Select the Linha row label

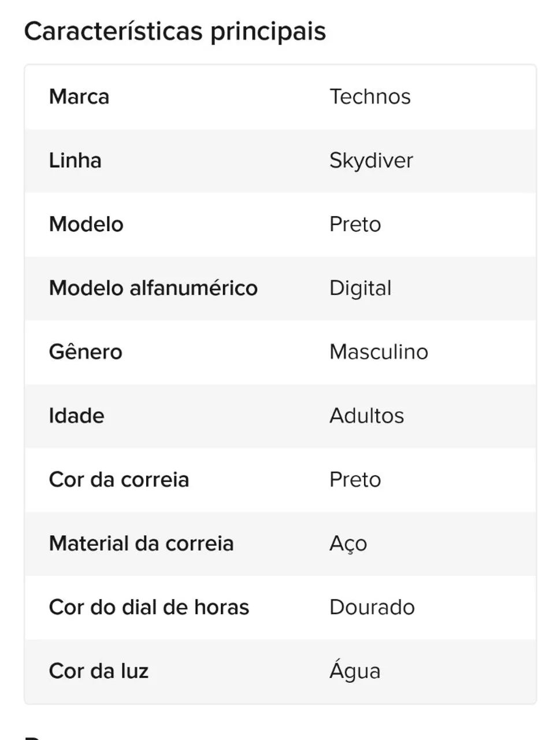point(75,160)
